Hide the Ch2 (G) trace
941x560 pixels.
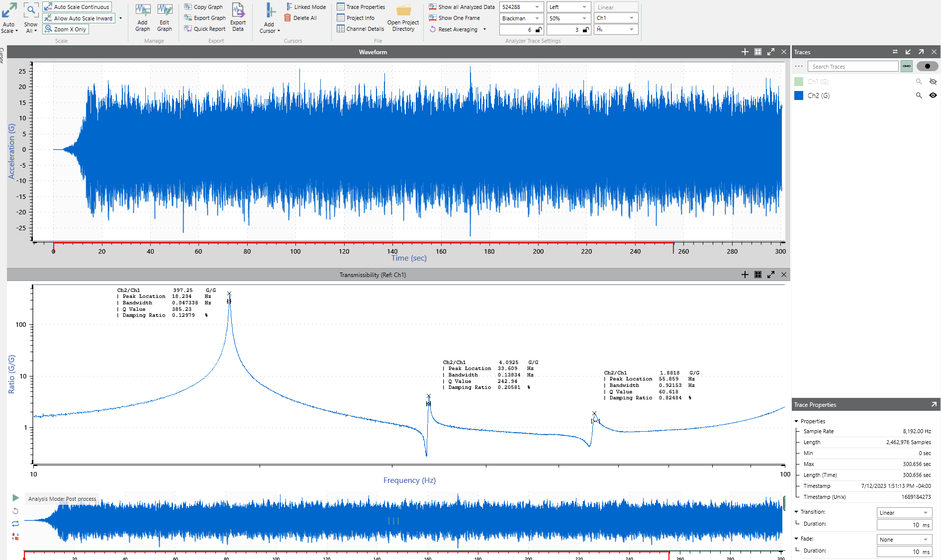tap(933, 95)
